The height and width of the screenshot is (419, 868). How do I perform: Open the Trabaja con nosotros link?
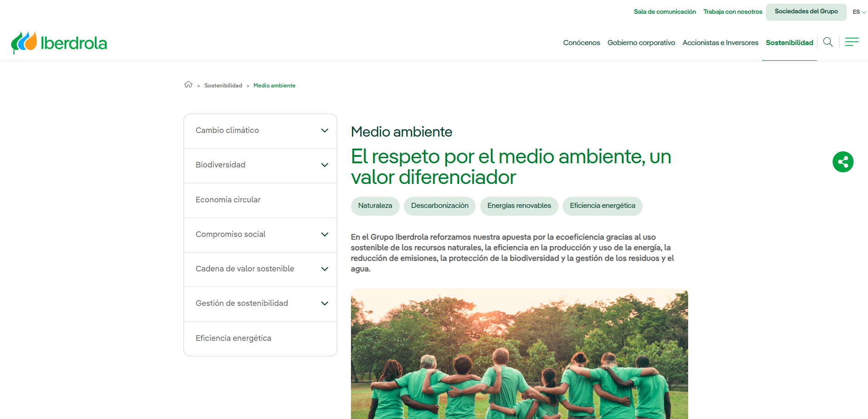pyautogui.click(x=732, y=11)
